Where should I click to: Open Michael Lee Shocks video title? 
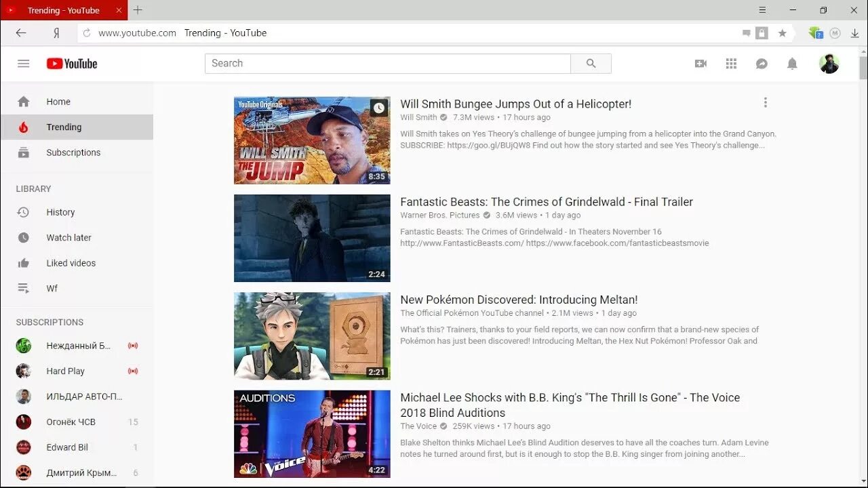[570, 405]
